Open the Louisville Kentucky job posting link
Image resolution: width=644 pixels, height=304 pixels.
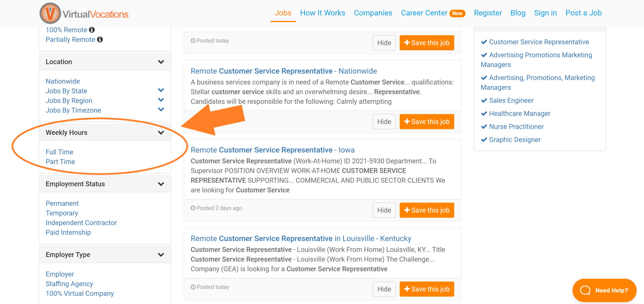coord(301,238)
